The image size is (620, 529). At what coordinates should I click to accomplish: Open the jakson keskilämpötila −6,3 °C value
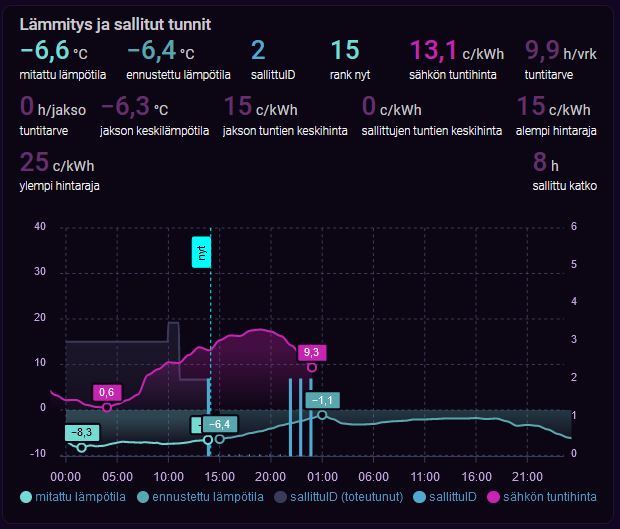(x=135, y=107)
